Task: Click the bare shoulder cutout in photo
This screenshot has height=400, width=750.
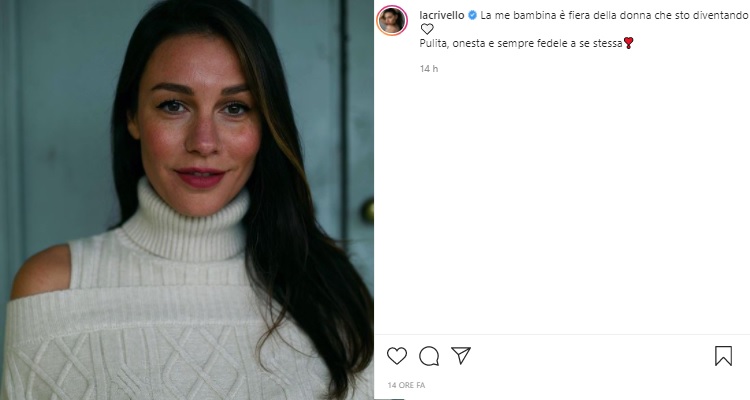Action: 40,272
